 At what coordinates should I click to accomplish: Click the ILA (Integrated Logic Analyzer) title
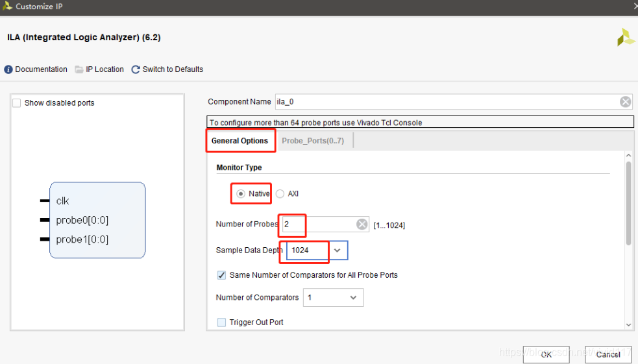[84, 38]
